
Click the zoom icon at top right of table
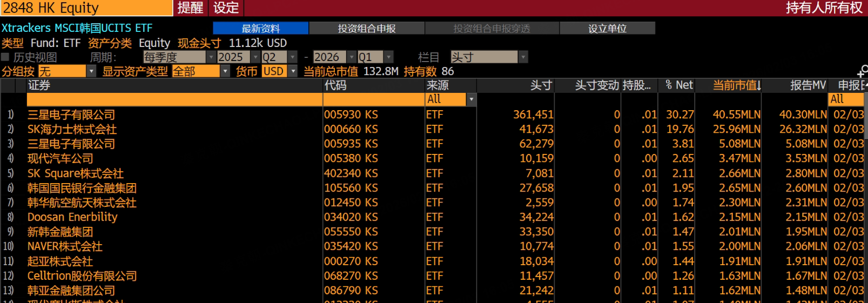click(863, 71)
